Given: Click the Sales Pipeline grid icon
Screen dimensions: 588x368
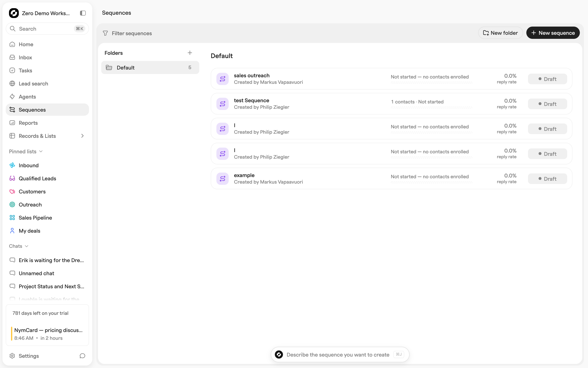Looking at the screenshot, I should tap(12, 218).
